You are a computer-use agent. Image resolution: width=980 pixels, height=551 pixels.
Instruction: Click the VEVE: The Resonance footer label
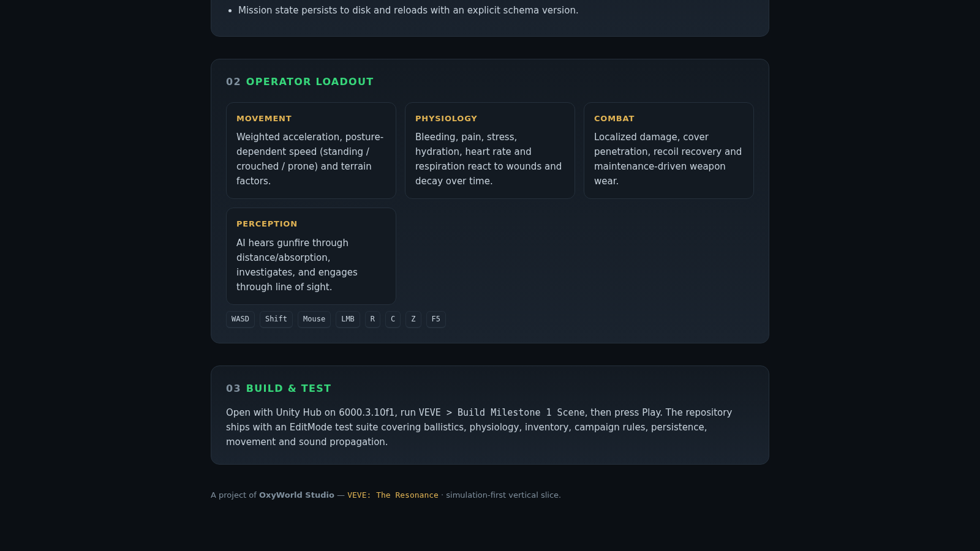click(x=393, y=495)
